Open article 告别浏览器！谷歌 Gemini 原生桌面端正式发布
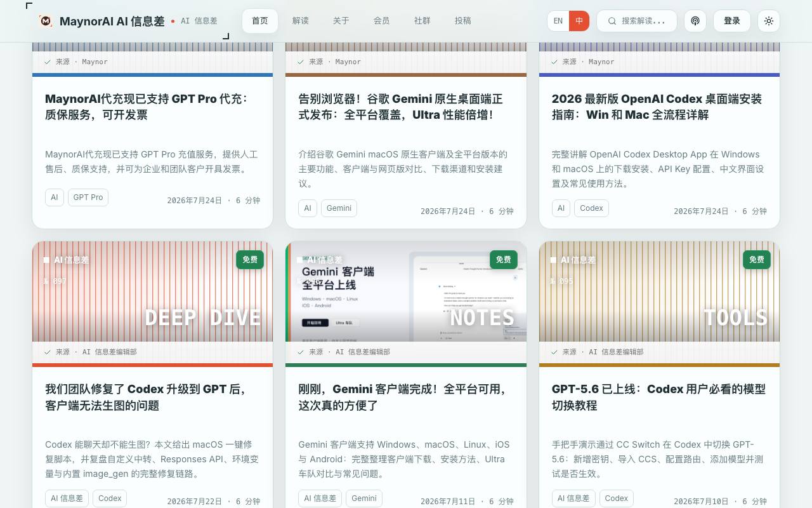812x508 pixels. (x=400, y=107)
